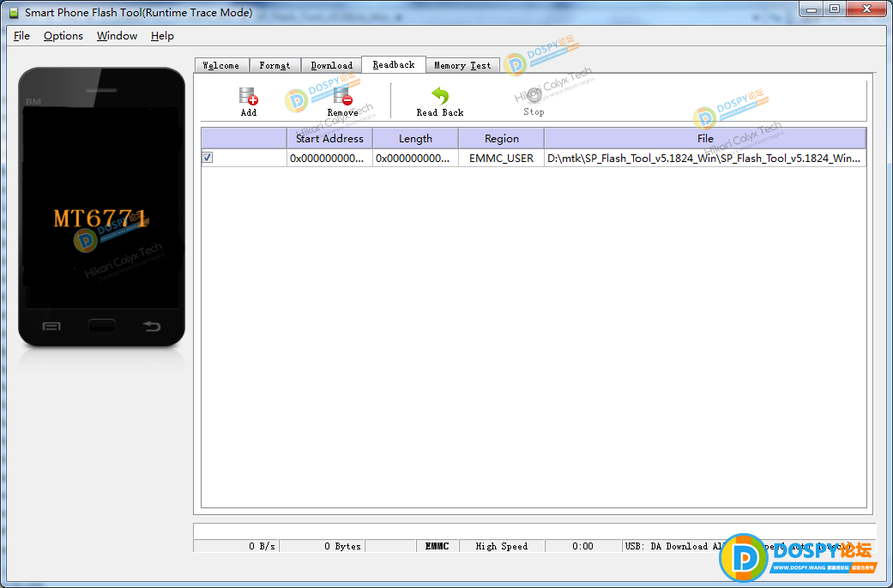Click the File column header
Image resolution: width=893 pixels, height=588 pixels.
(705, 139)
